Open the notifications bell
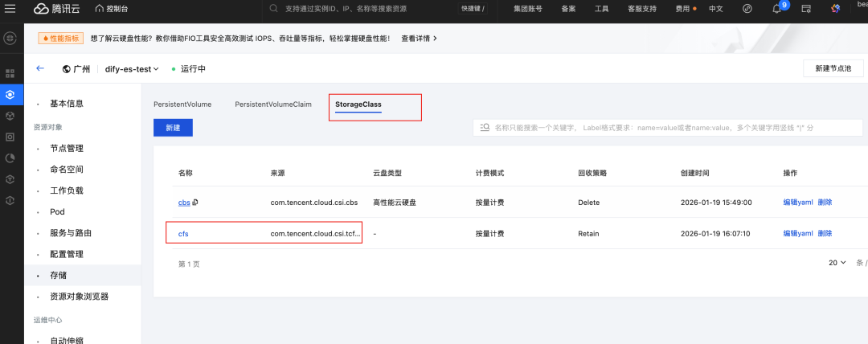 click(x=776, y=9)
